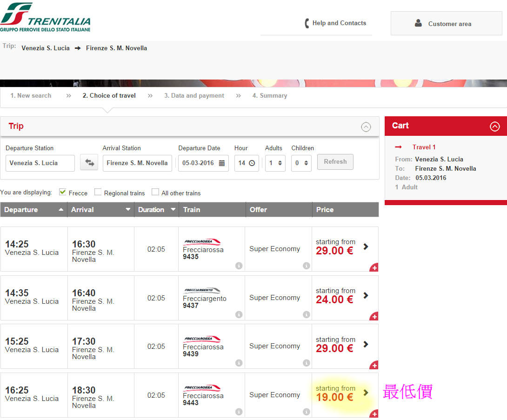Show train info for Frecciarossa 9439
This screenshot has width=507, height=420.
pyautogui.click(x=239, y=363)
